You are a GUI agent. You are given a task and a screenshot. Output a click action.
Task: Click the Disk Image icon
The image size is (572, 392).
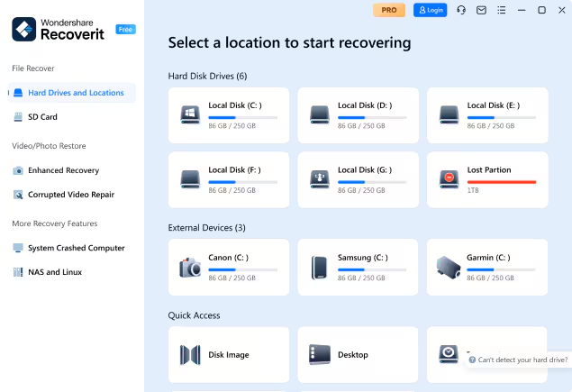[190, 354]
